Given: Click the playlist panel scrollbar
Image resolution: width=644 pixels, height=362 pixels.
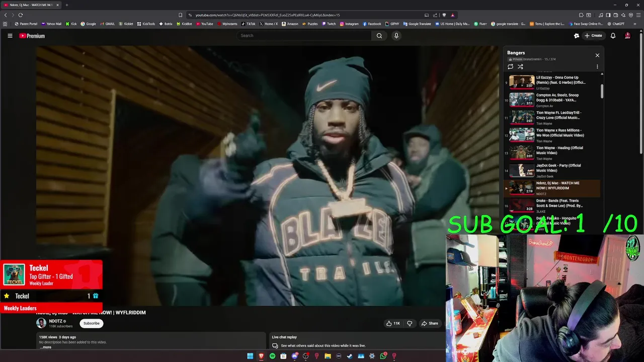Looking at the screenshot, I should (602, 90).
